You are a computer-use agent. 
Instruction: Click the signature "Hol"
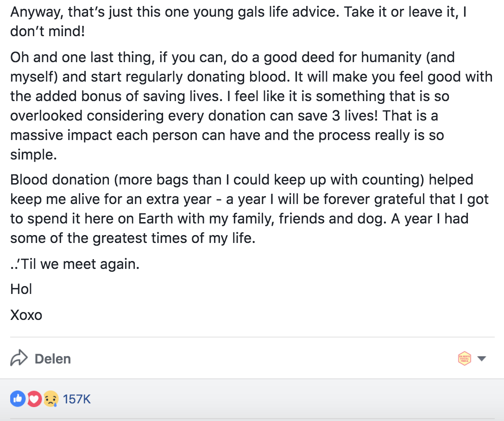point(21,289)
